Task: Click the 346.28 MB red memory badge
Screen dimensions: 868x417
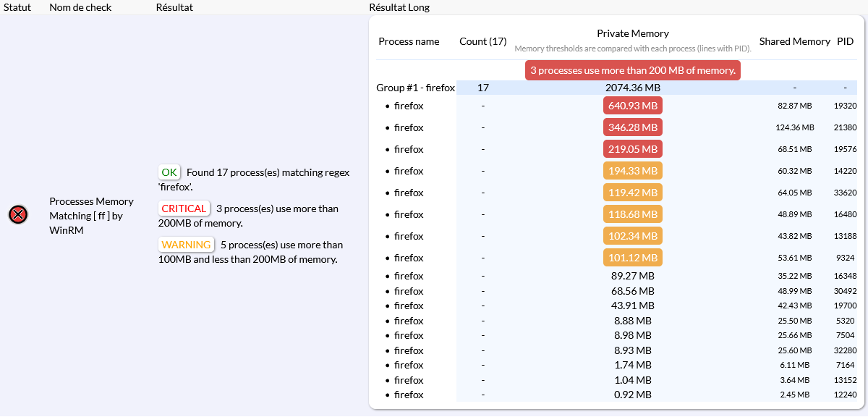Action: 632,127
